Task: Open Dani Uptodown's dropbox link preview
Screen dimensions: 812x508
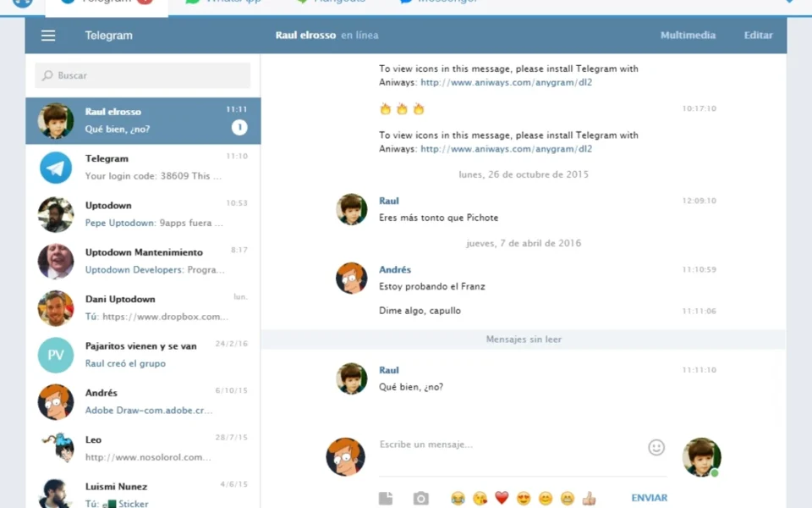Action: click(x=156, y=317)
